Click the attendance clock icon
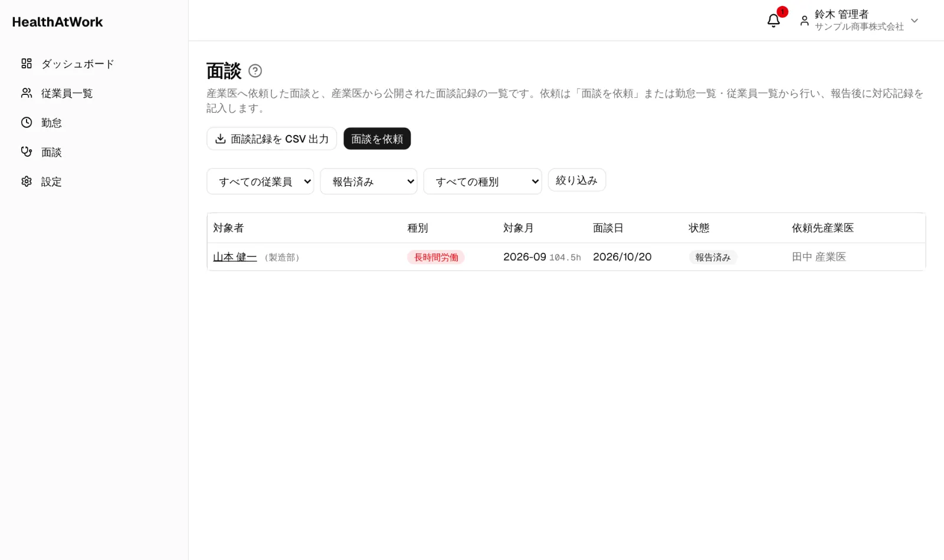The image size is (944, 560). [27, 122]
